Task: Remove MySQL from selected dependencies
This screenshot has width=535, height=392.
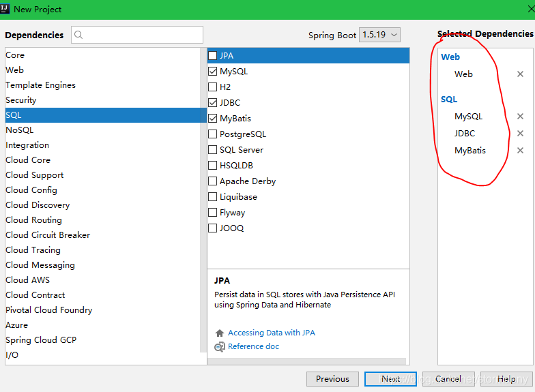Action: (520, 116)
